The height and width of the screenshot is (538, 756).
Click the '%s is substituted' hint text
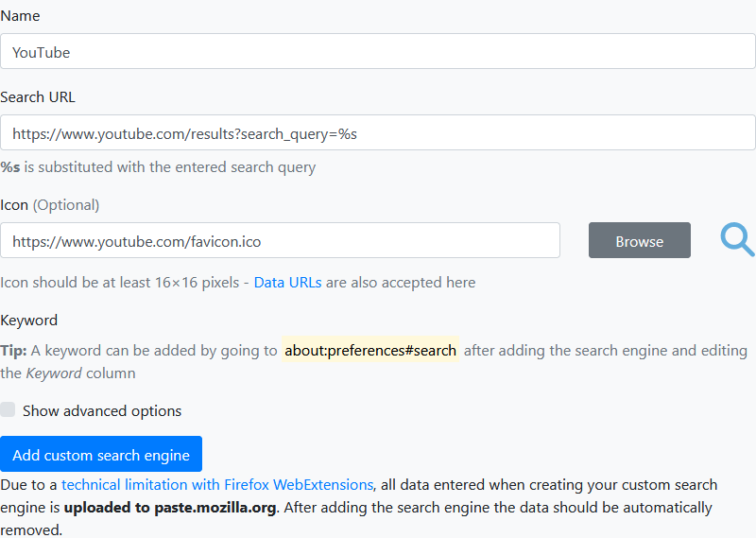coord(158,167)
